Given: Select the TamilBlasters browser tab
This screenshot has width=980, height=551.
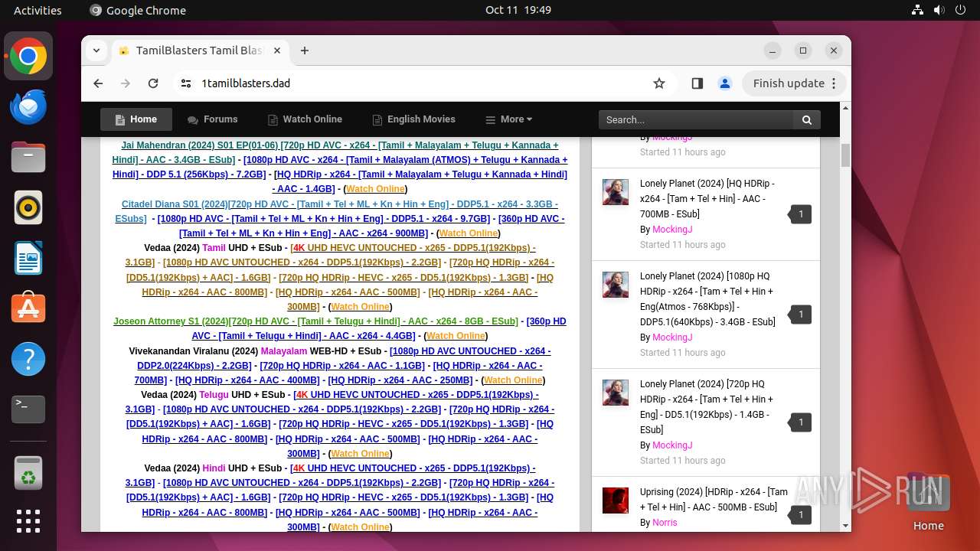Looking at the screenshot, I should click(200, 51).
